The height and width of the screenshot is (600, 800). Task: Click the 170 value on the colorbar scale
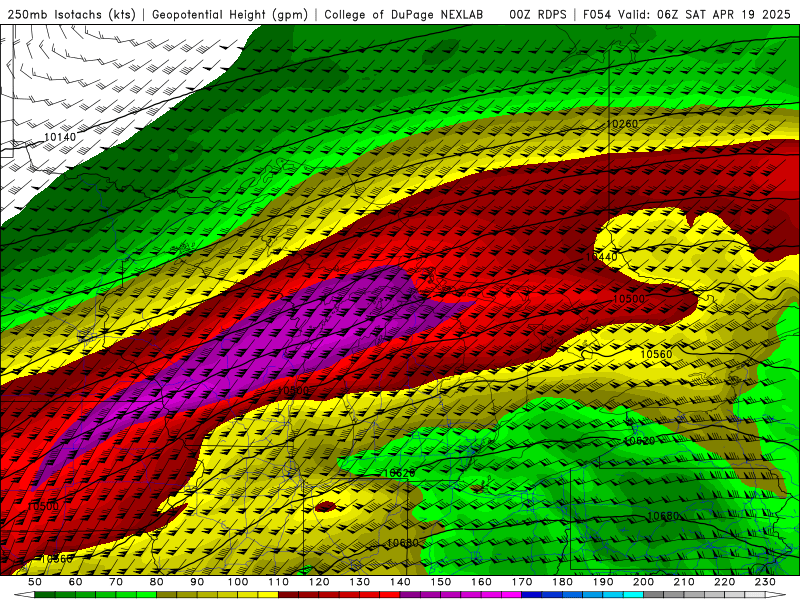pyautogui.click(x=522, y=582)
